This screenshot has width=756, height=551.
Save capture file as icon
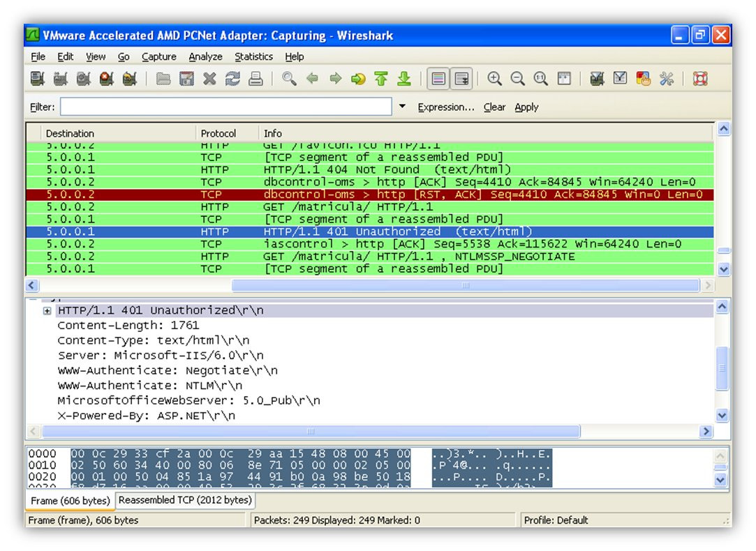pyautogui.click(x=186, y=79)
